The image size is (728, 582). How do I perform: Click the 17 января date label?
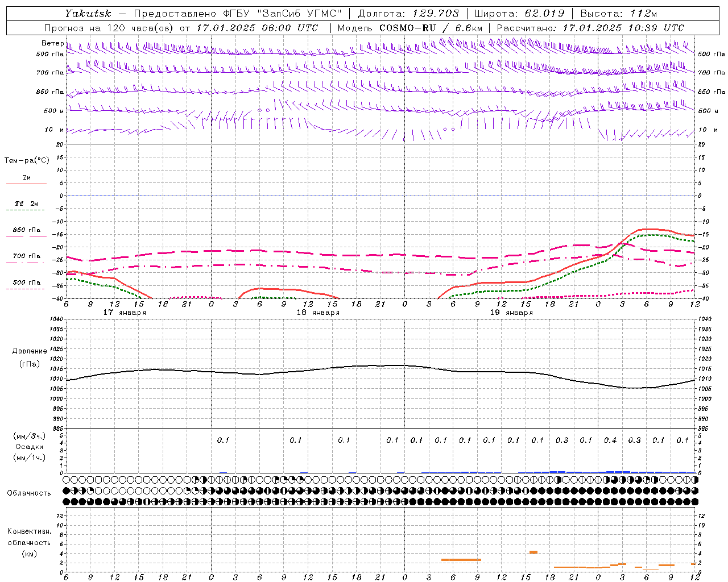tap(125, 313)
